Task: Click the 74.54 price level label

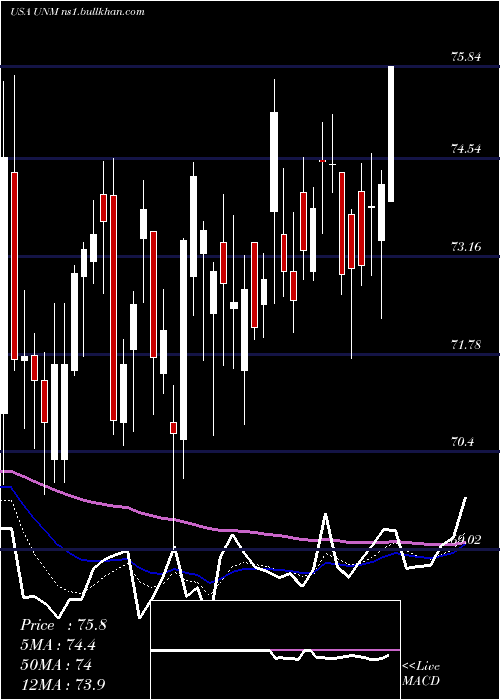Action: pyautogui.click(x=467, y=148)
